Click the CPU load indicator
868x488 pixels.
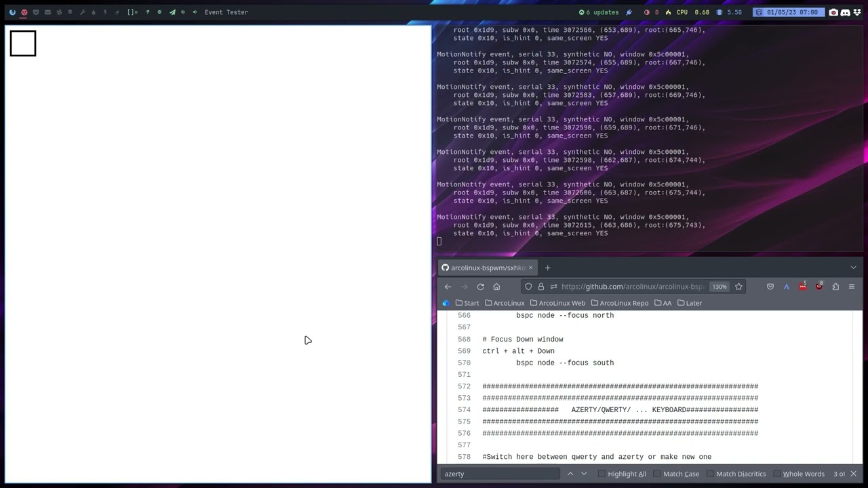688,12
